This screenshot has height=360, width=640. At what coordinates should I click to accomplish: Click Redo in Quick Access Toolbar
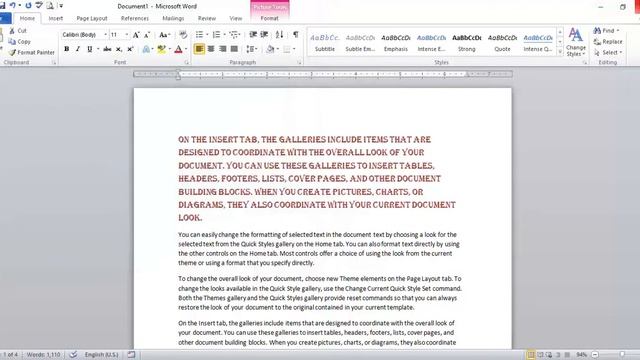(28, 6)
